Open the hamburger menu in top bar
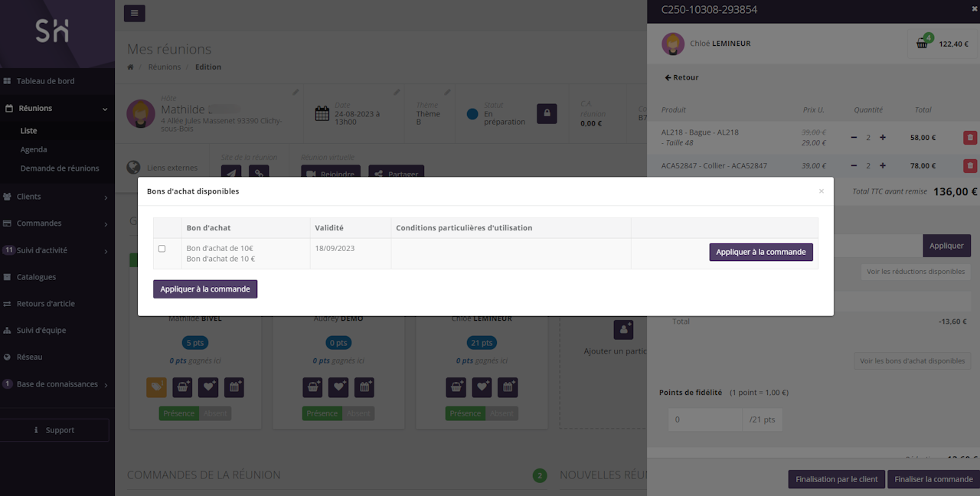This screenshot has height=496, width=980. [x=134, y=13]
